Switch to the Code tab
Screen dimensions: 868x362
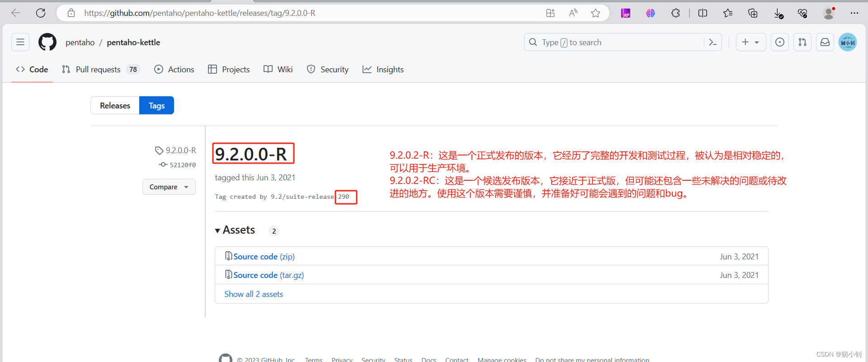32,69
